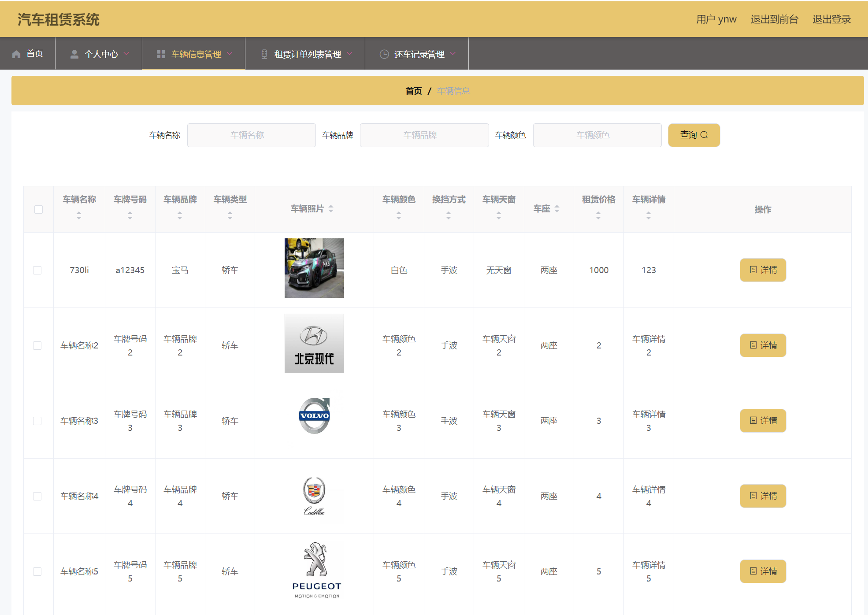Viewport: 868px width, 615px height.
Task: Focus the 车辆品牌 search input field
Action: point(424,135)
